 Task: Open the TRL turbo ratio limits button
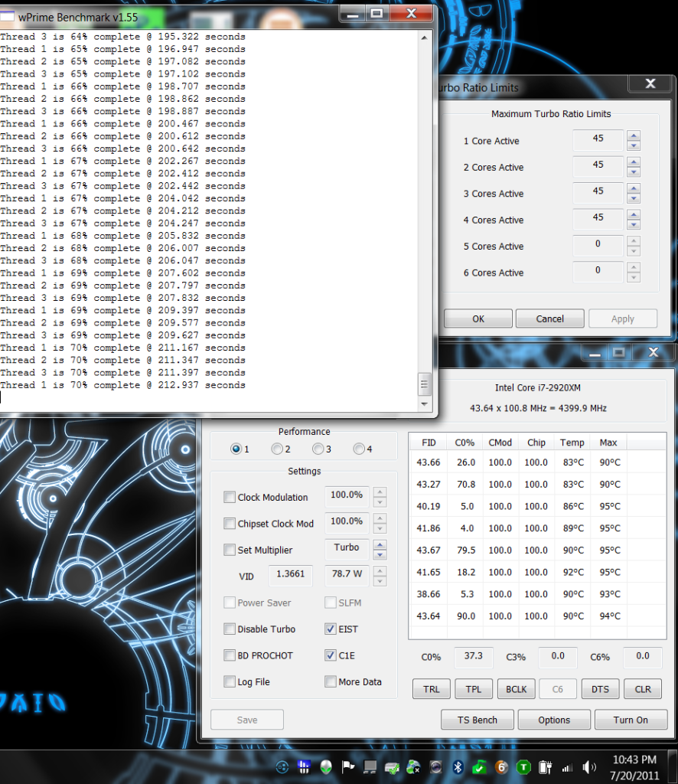coord(431,689)
